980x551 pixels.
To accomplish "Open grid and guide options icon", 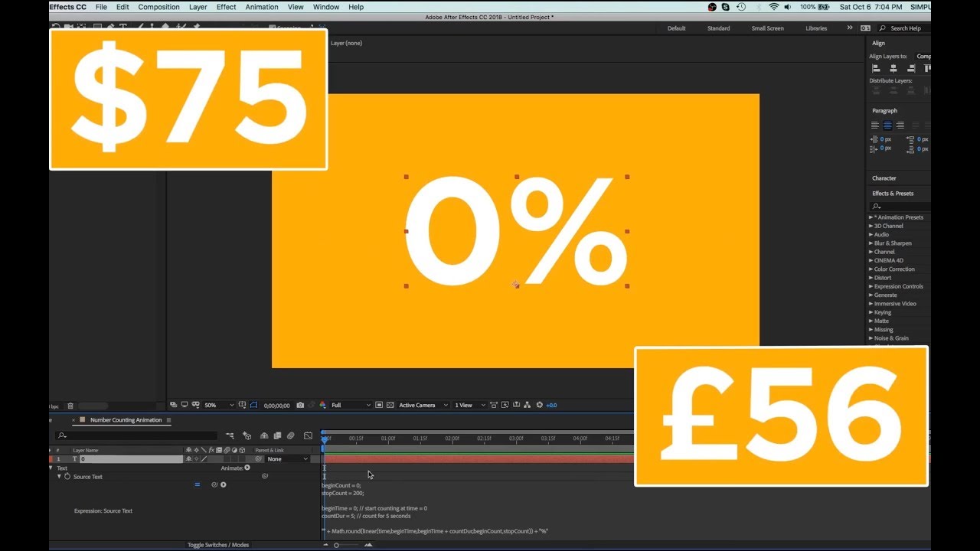I will [243, 405].
